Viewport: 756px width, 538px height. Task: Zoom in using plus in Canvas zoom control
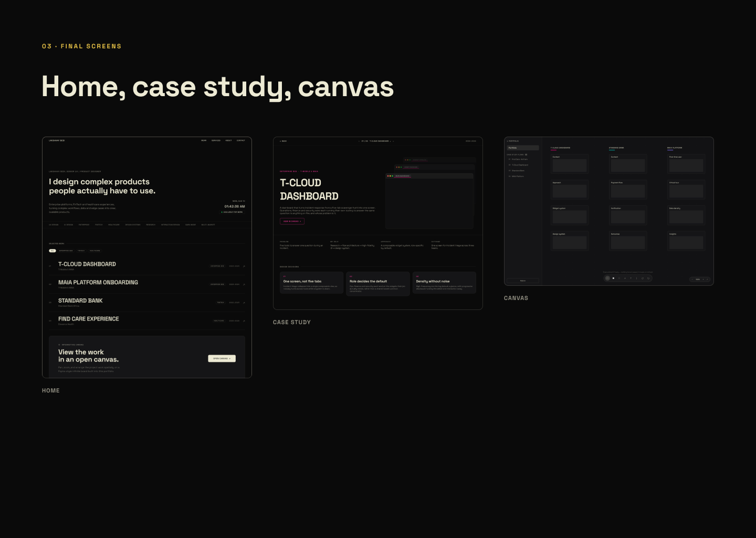[703, 280]
